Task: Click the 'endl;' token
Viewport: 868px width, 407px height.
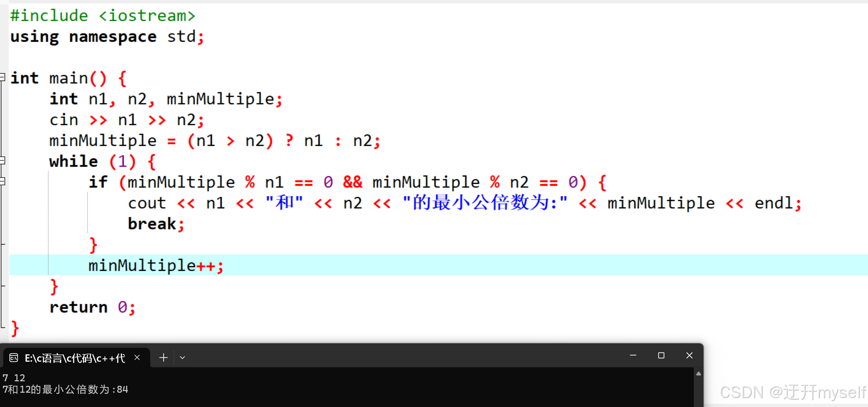Action: [778, 203]
